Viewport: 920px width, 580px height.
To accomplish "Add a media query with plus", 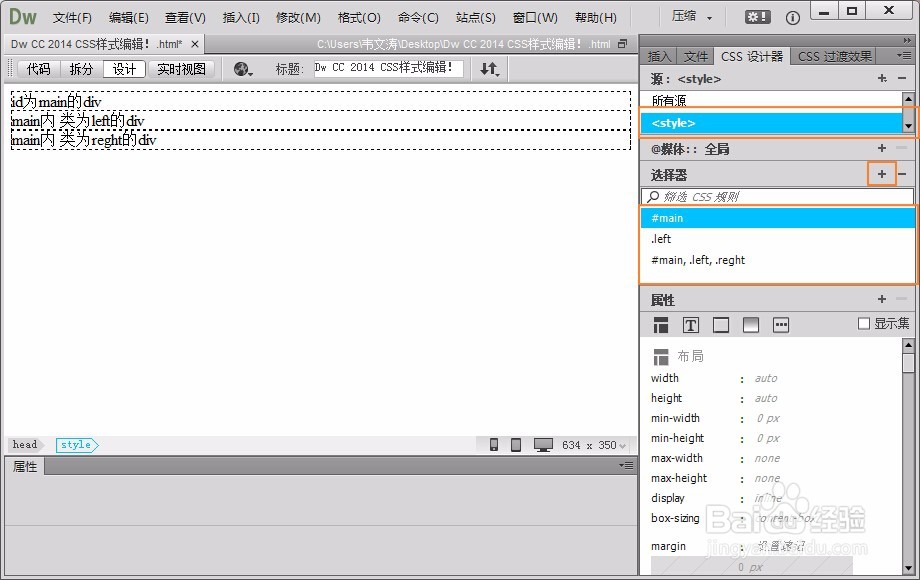I will (882, 148).
